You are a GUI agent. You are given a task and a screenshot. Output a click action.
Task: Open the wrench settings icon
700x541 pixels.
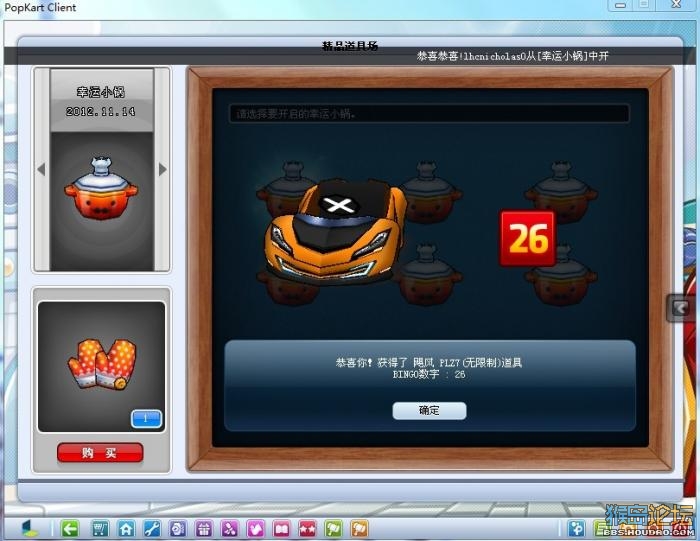pos(152,529)
